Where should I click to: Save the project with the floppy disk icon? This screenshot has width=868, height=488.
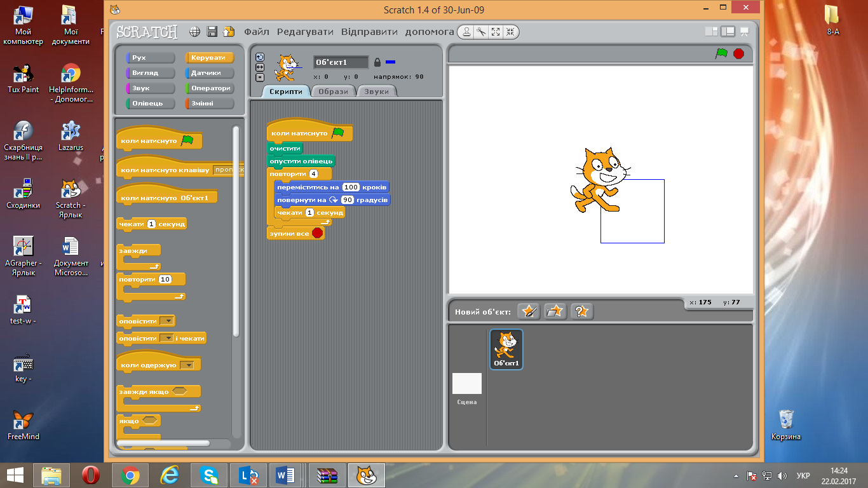tap(212, 32)
